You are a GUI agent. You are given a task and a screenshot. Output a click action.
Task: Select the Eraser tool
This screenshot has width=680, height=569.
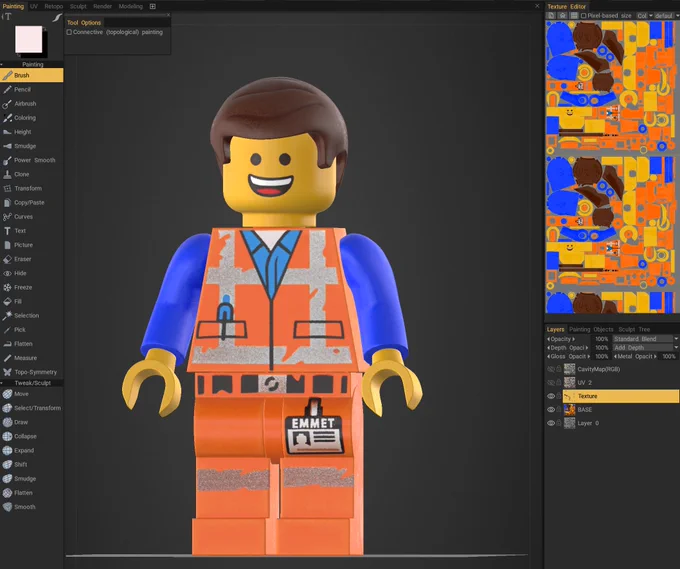[x=31, y=259]
